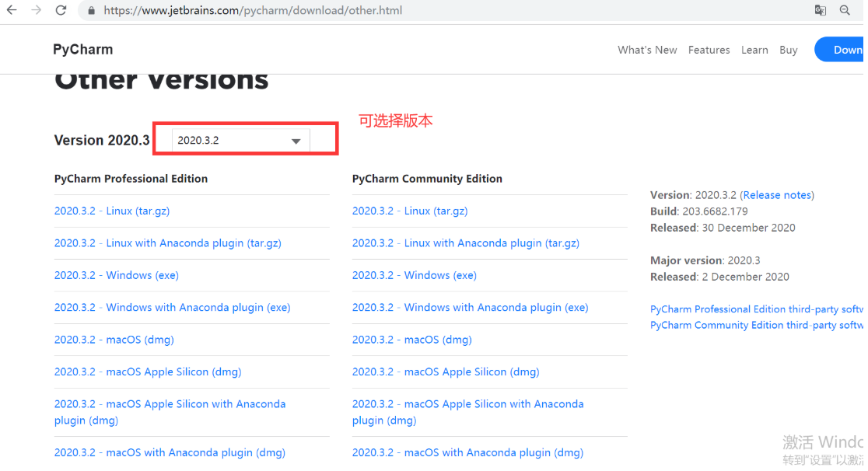Download Community 2020.3.2 macOS (dmg)
The height and width of the screenshot is (471, 868).
pyautogui.click(x=412, y=340)
